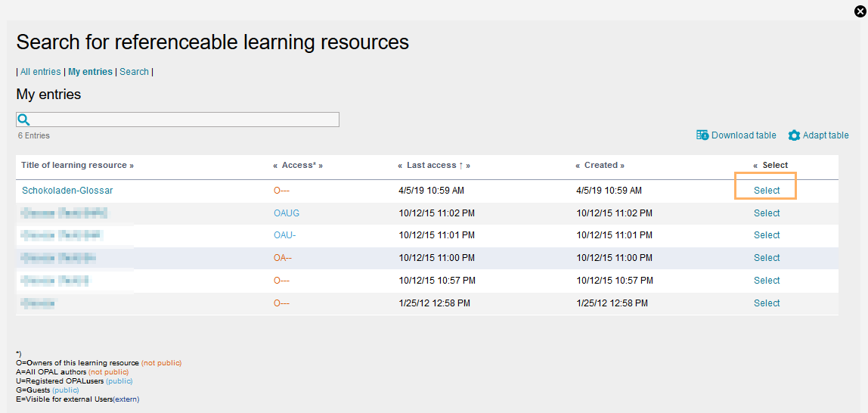This screenshot has height=413, width=868.
Task: Sort by Title of learning resource column
Action: [76, 165]
